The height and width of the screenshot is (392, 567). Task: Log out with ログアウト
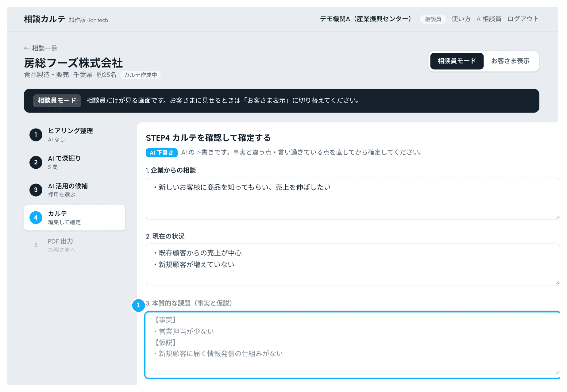[x=523, y=19]
